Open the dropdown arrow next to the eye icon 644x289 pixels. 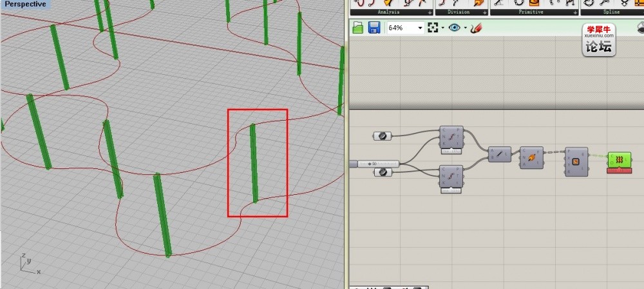pyautogui.click(x=466, y=28)
